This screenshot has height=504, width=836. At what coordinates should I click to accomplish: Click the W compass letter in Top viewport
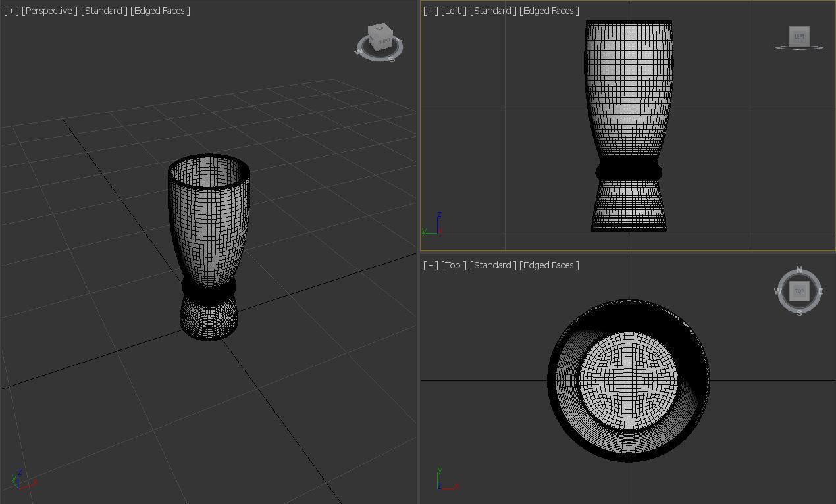tap(777, 291)
